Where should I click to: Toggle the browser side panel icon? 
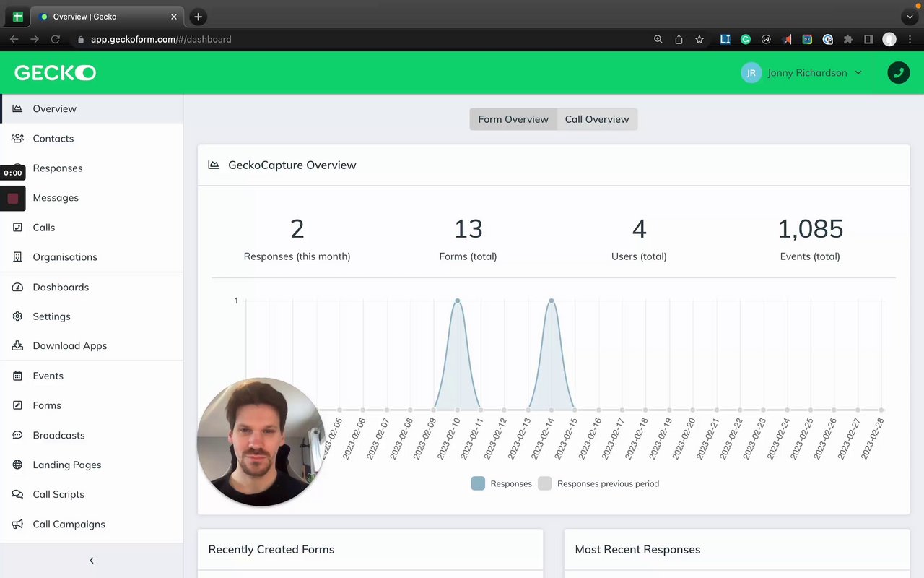click(x=868, y=39)
